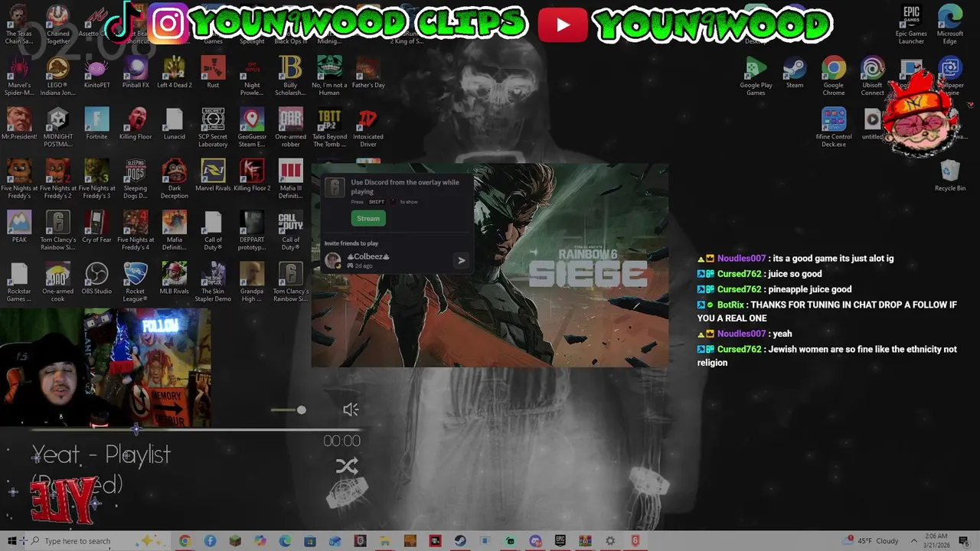Open the Rust game shortcut
This screenshot has height=551, width=980.
click(213, 73)
